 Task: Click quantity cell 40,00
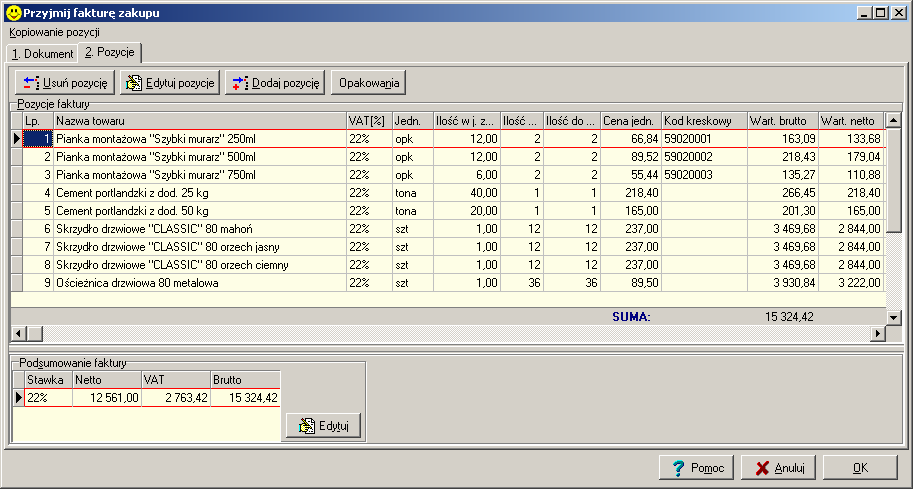click(x=467, y=193)
